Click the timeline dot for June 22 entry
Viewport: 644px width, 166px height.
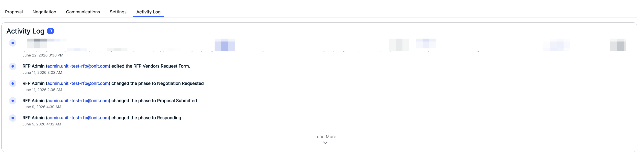tap(13, 43)
